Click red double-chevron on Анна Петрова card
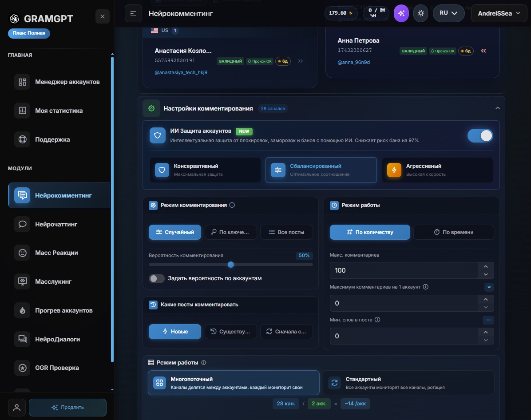This screenshot has width=531, height=420. (483, 51)
